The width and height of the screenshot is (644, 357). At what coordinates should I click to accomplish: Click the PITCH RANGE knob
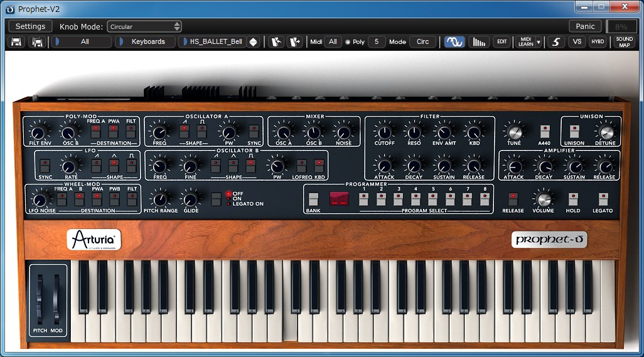pos(160,200)
